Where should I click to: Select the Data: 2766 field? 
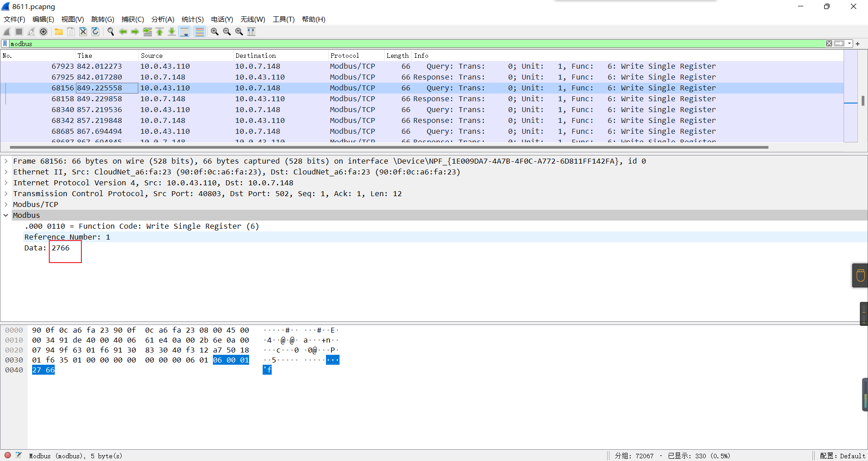[47, 248]
